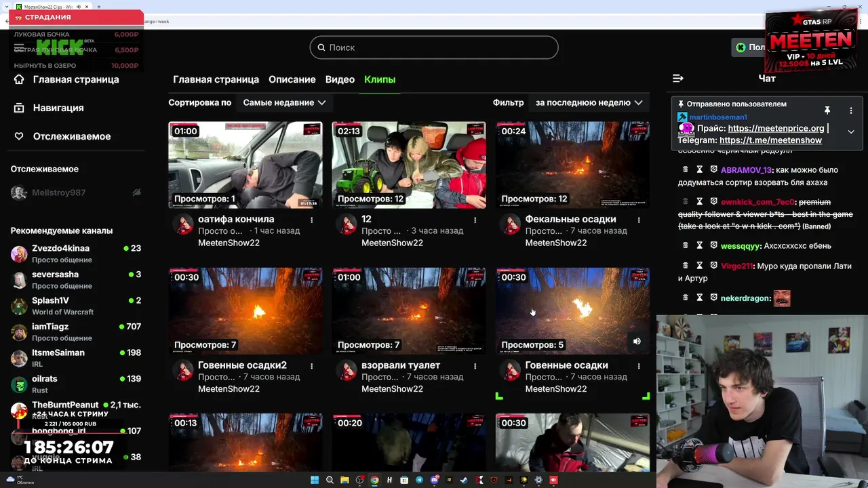
Task: Collapse the chat panel with arrow icon
Action: click(677, 79)
